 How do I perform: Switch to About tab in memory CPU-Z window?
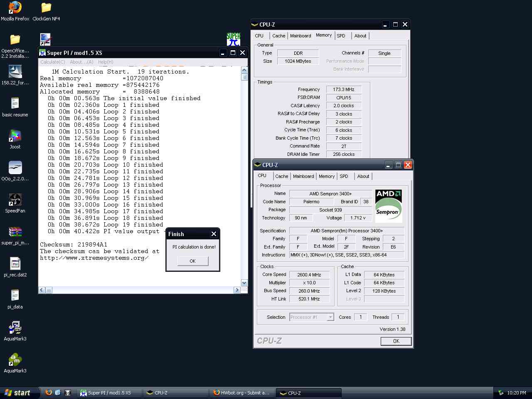[x=360, y=36]
